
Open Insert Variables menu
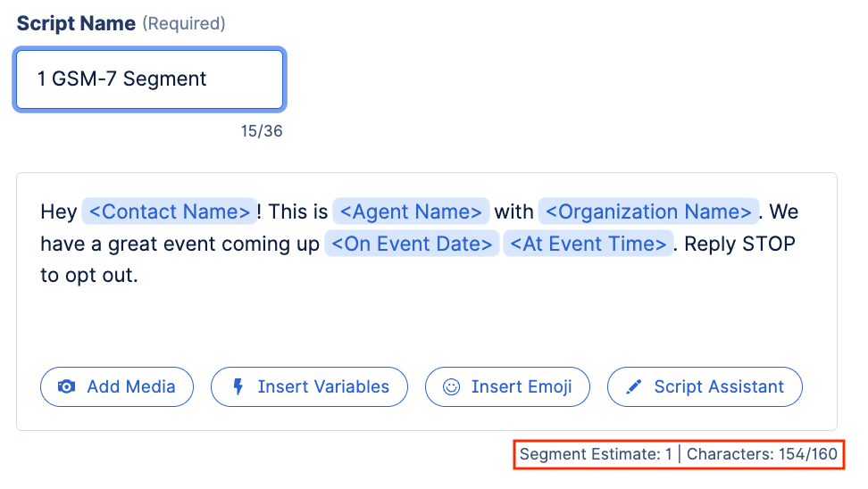(309, 386)
